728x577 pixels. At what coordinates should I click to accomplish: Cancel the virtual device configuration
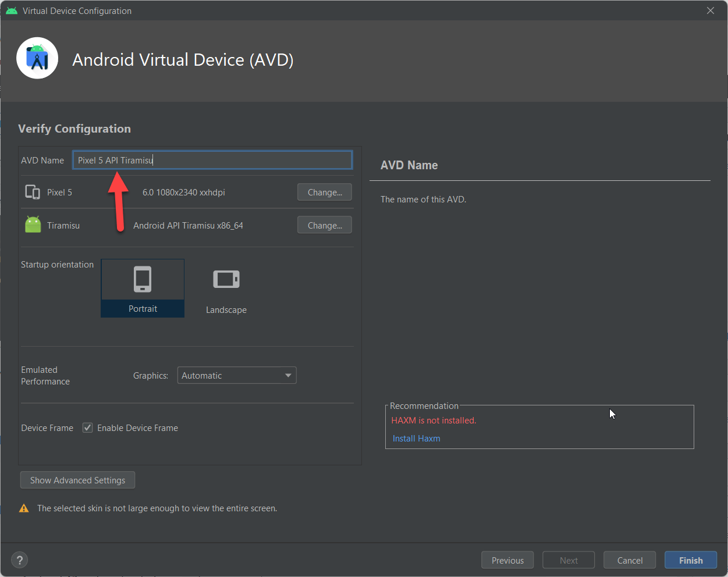[630, 561]
